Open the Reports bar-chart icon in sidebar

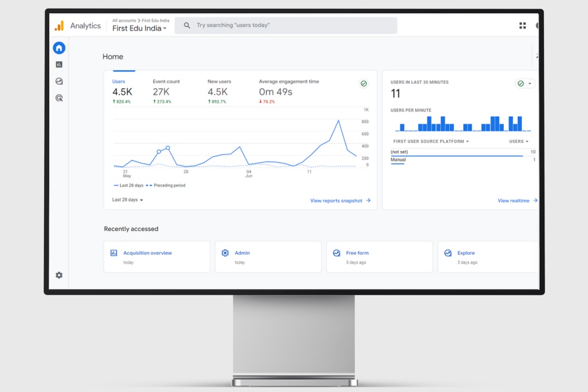click(59, 64)
